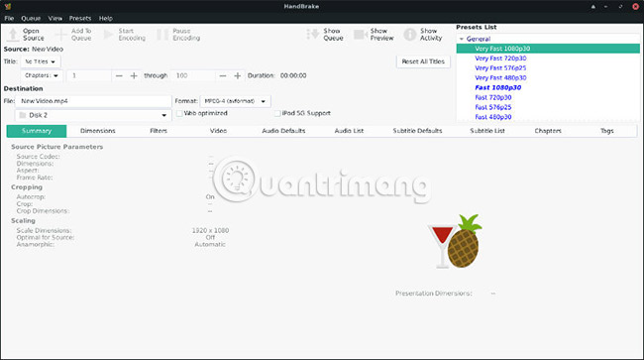Open the Disk 2 destination folder dropdown
644x360 pixels.
pyautogui.click(x=93, y=115)
